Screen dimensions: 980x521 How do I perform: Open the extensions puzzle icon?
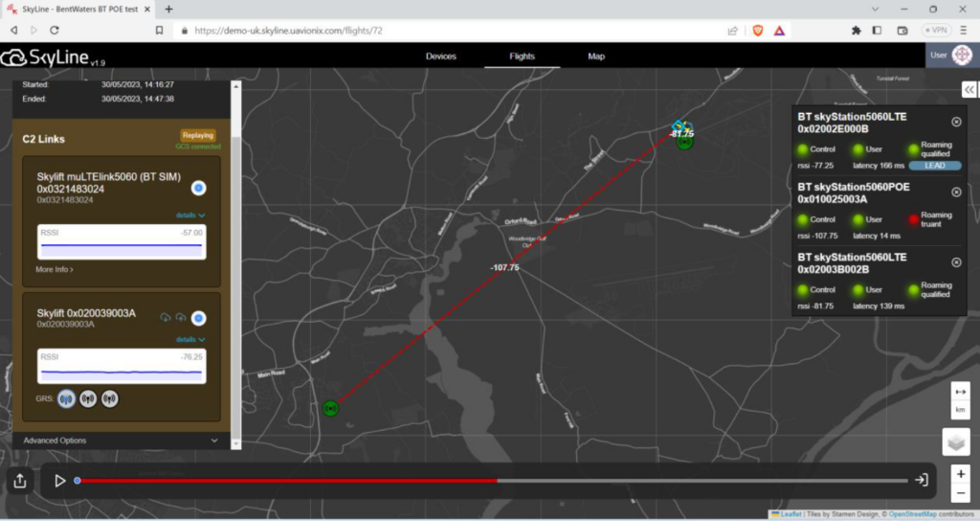tap(857, 30)
